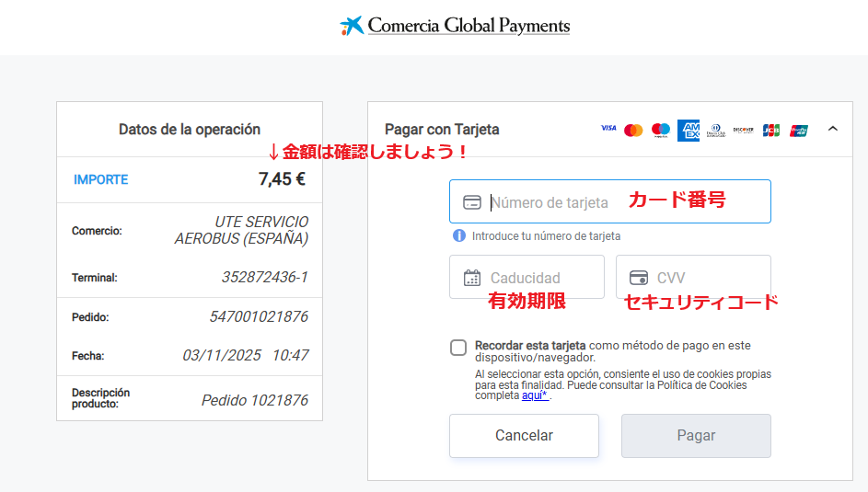Click the Visa card logo
Viewport: 868px width, 492px height.
[x=608, y=130]
